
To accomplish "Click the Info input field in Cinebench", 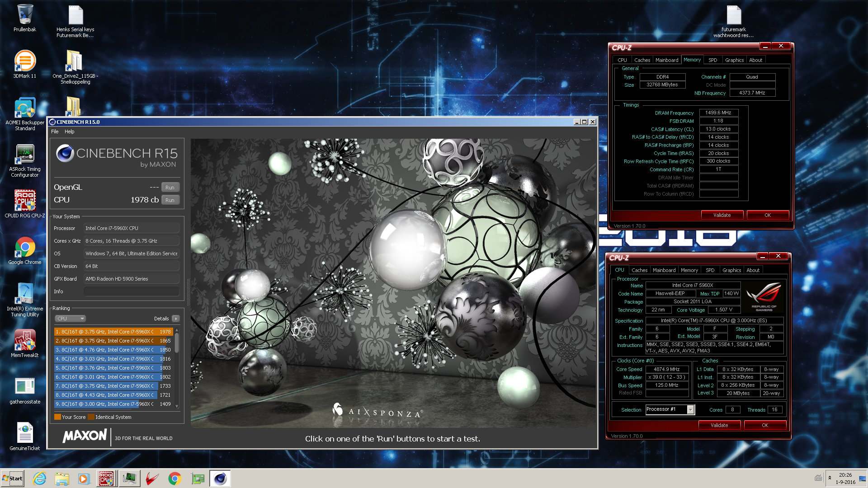I will click(131, 291).
